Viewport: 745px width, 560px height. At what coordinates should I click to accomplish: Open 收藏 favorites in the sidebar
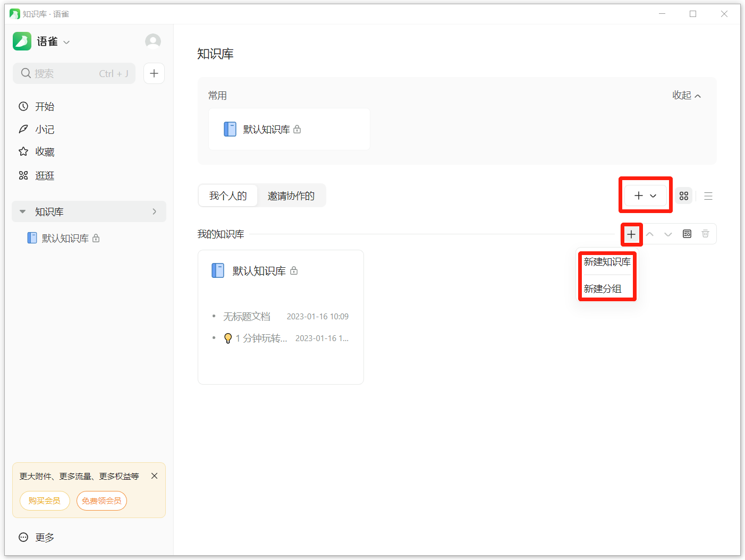pyautogui.click(x=45, y=152)
